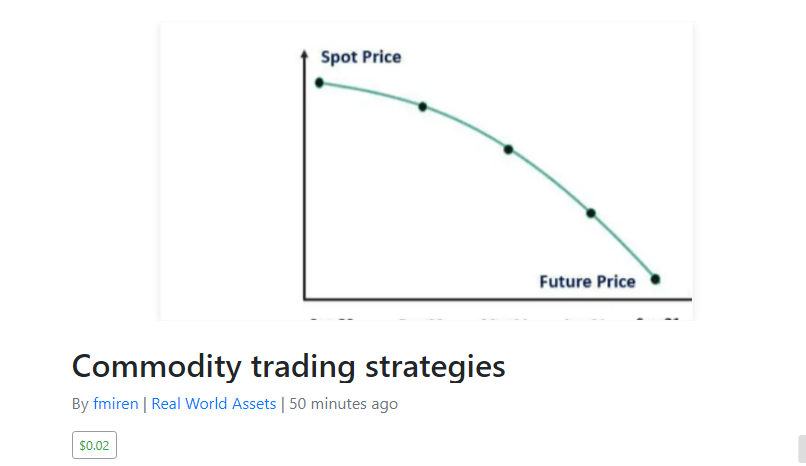Click the page scrollbar thumb at right edge
The height and width of the screenshot is (466, 806).
pyautogui.click(x=802, y=450)
